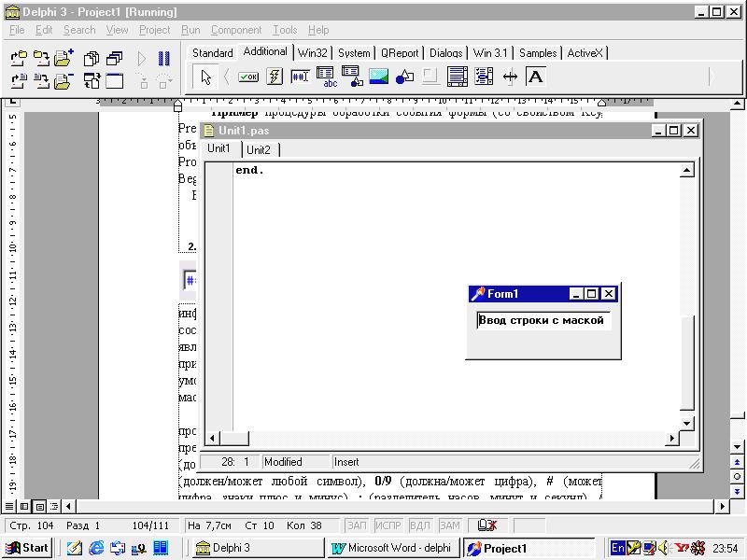Open the Windows Start menu
Screen dimensions: 747x560
27,548
